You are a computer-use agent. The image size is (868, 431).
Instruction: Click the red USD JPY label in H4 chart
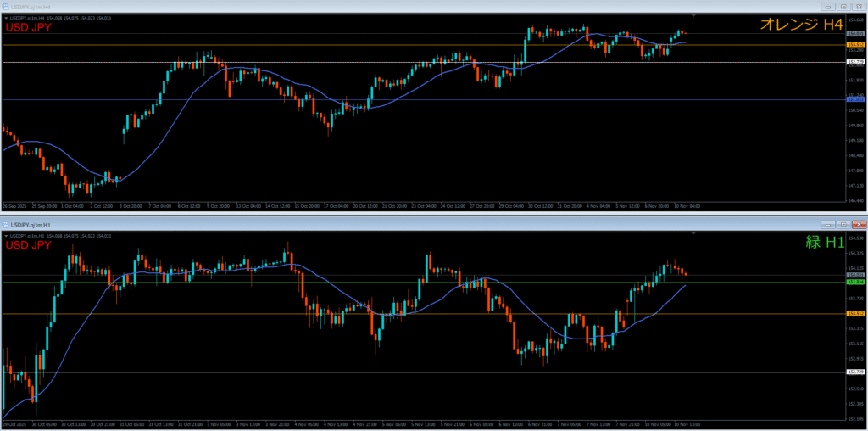coord(28,27)
